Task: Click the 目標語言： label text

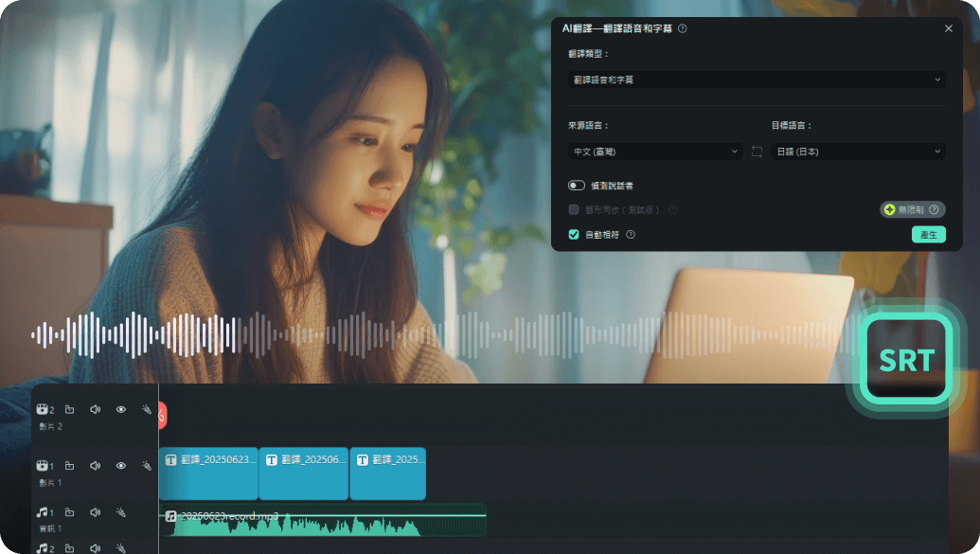Action: coord(792,126)
